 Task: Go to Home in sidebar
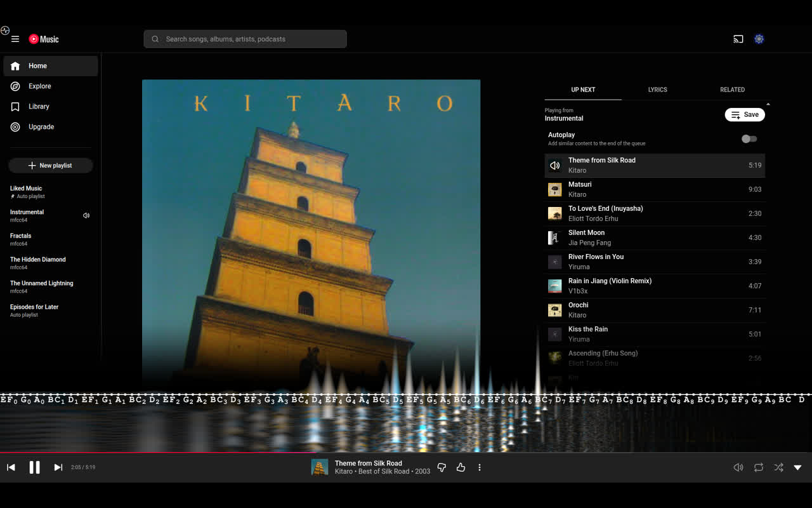(x=51, y=66)
